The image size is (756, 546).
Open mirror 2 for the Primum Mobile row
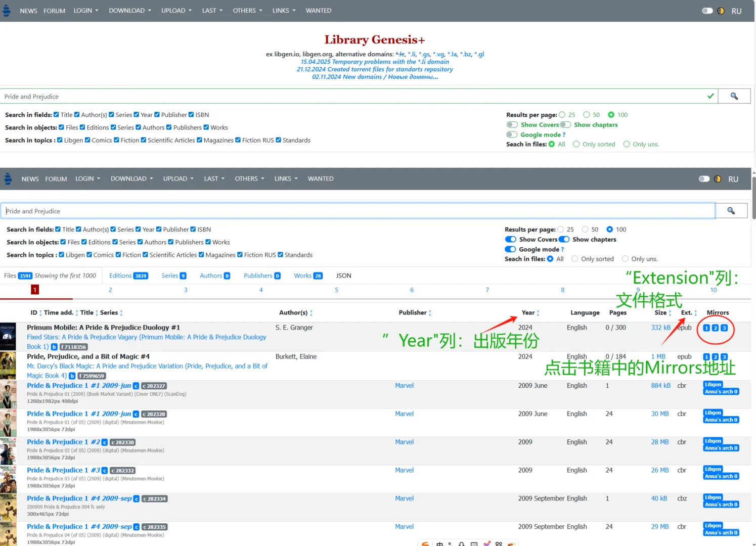pyautogui.click(x=715, y=328)
